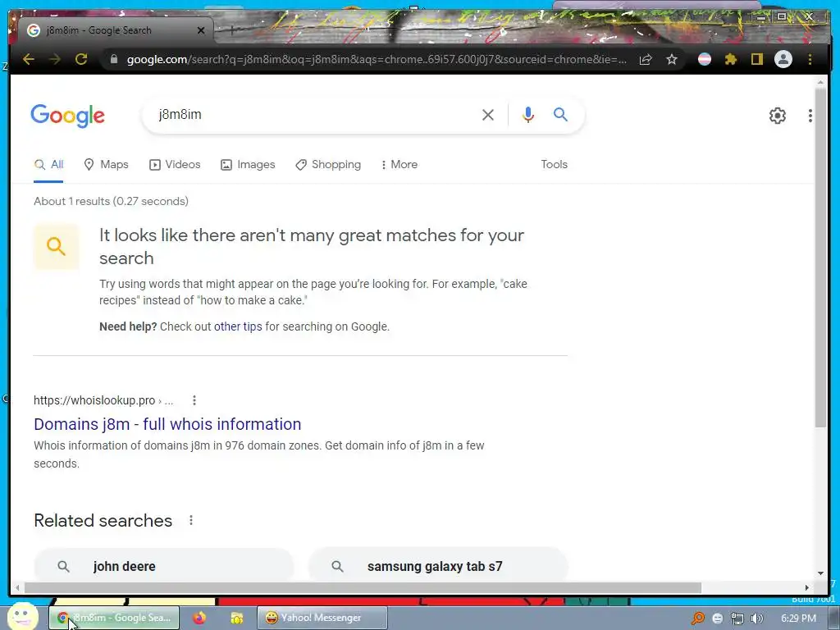840x630 pixels.
Task: Open Chrome's three-dot menu
Action: 810,59
